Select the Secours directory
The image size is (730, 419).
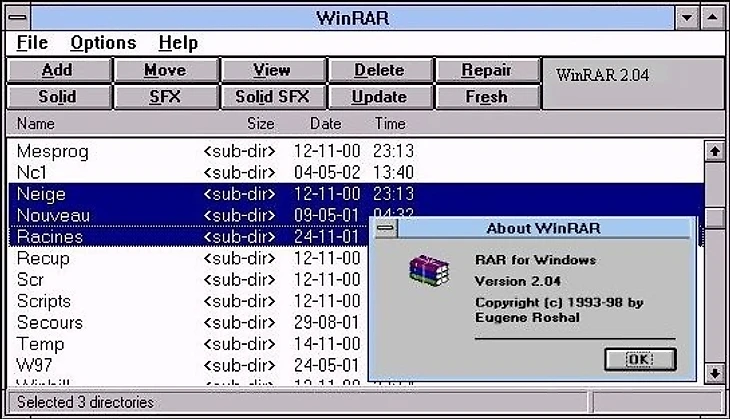49,323
